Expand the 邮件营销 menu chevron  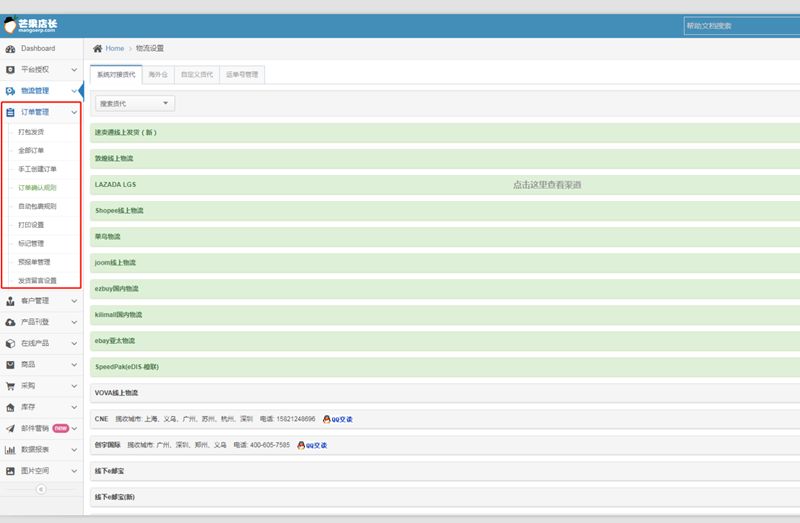[x=74, y=429]
